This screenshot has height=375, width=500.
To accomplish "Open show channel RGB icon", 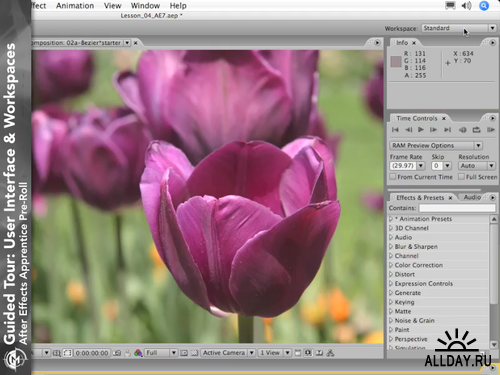I will tap(138, 353).
